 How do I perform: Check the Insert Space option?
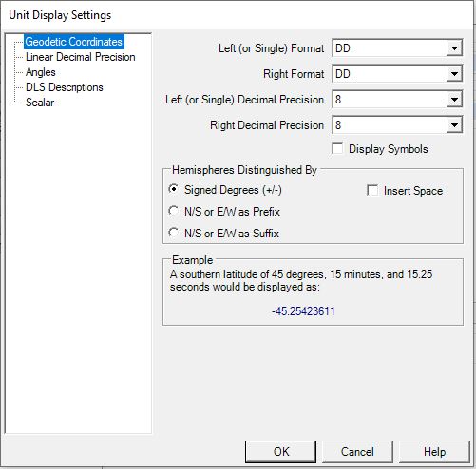(x=372, y=191)
